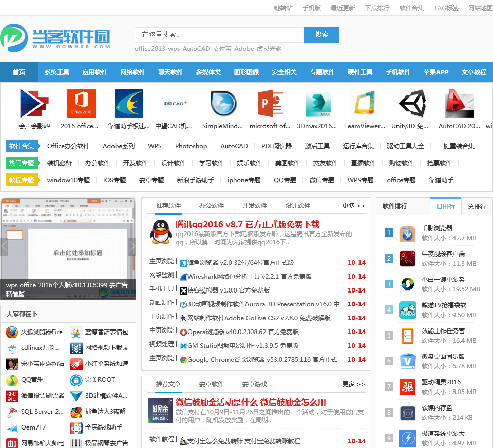This screenshot has height=448, width=493.
Task: Click the search input field
Action: 219,34
